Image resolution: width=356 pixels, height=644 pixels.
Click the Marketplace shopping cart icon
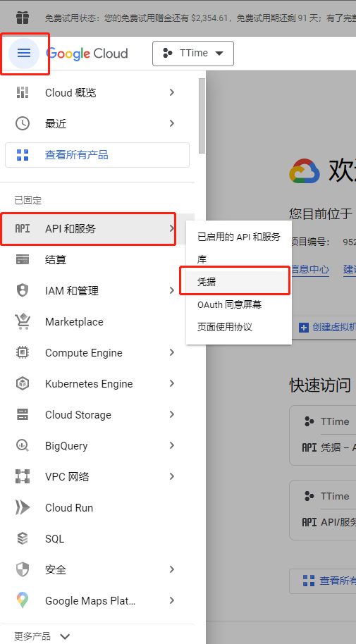[x=23, y=321]
